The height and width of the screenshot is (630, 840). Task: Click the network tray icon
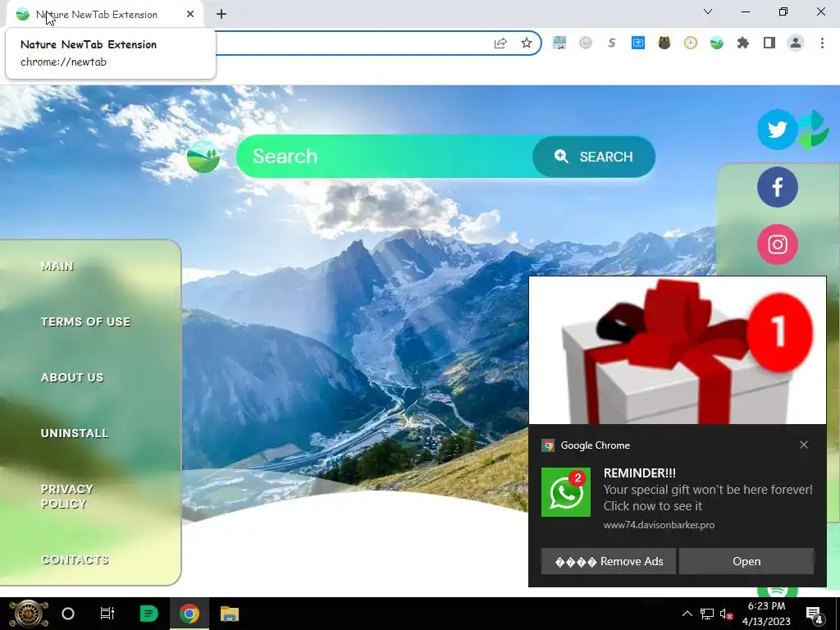tap(707, 614)
